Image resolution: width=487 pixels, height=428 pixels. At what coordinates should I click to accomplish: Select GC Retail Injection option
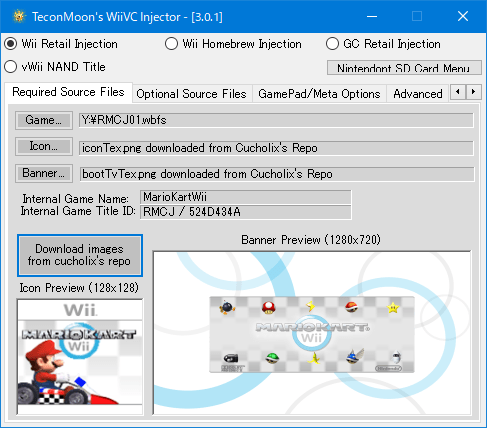point(383,44)
